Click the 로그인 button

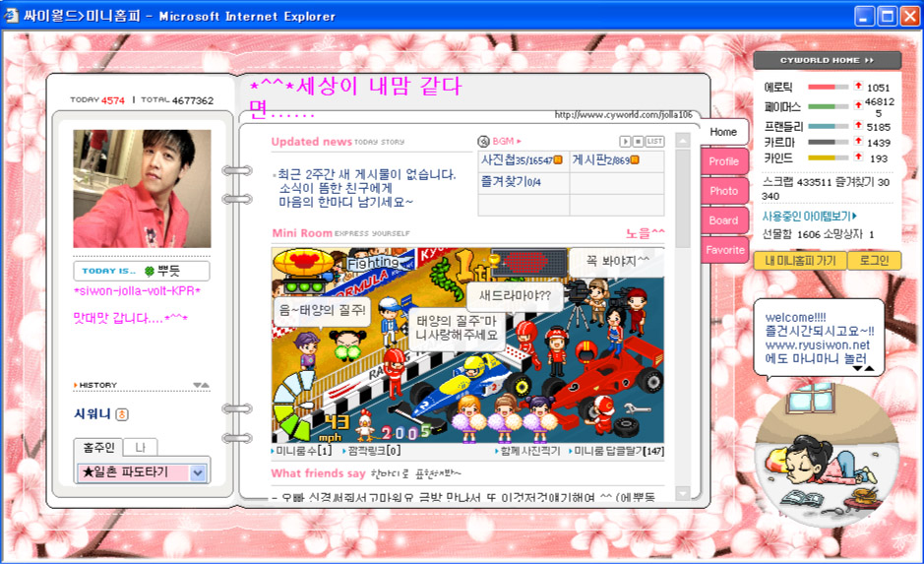tap(874, 261)
